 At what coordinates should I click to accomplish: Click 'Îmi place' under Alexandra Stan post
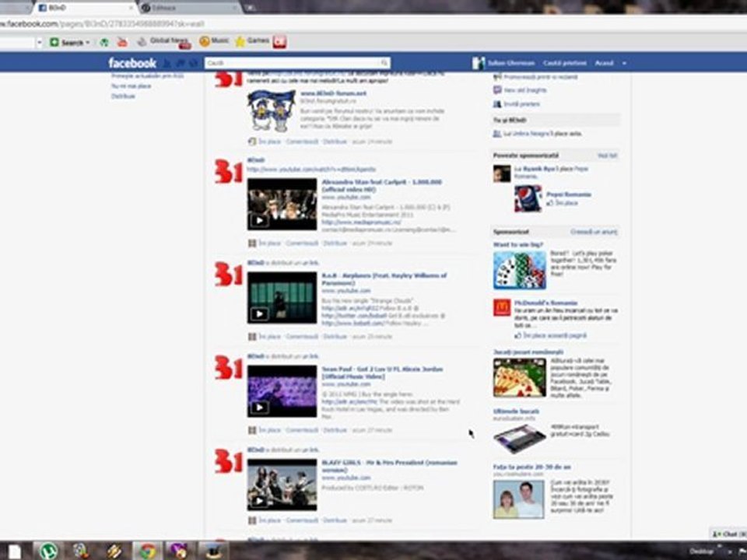tap(270, 243)
